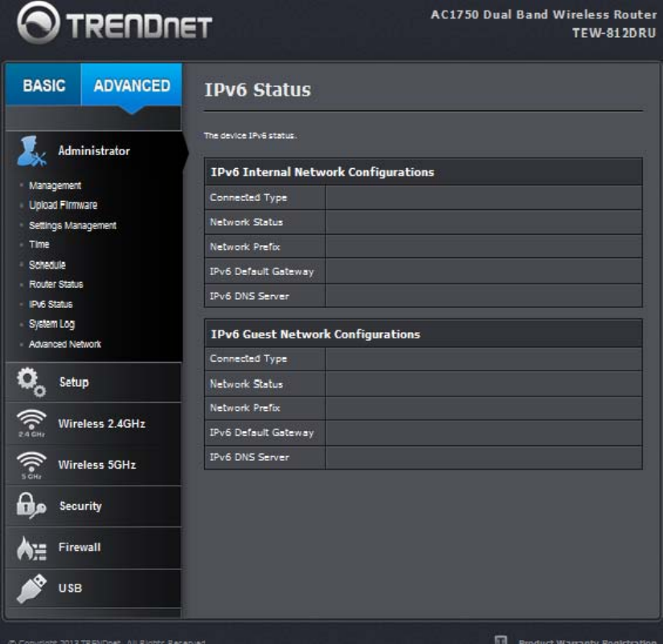663x644 pixels.
Task: Click the Setup gears icon
Action: 31,382
